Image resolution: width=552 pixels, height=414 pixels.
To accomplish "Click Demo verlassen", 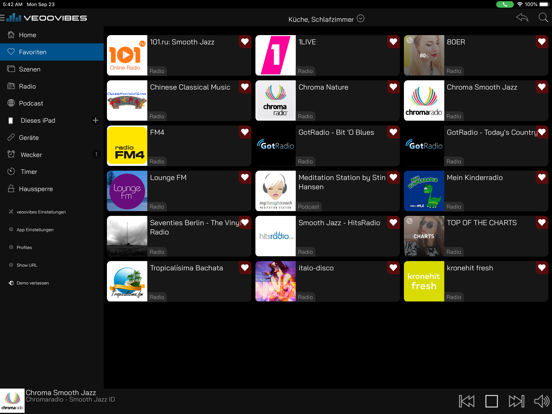I will (29, 283).
